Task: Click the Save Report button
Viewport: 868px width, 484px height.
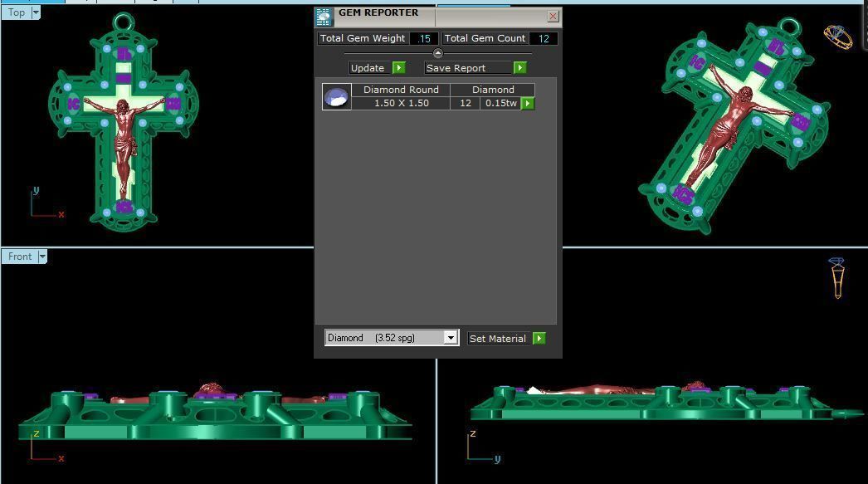Action: [x=468, y=68]
